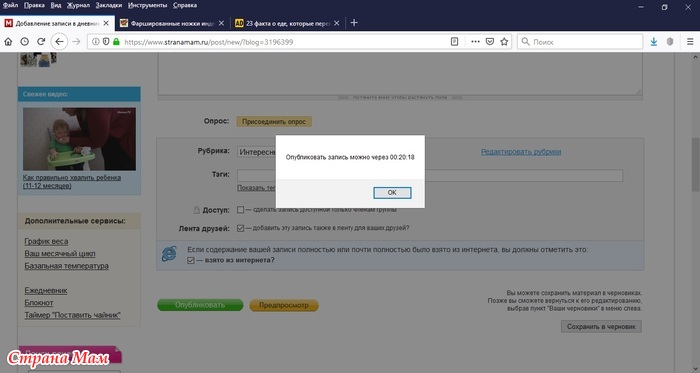Click yellow Предпросмотр button
This screenshot has width=700, height=373.
click(x=283, y=305)
